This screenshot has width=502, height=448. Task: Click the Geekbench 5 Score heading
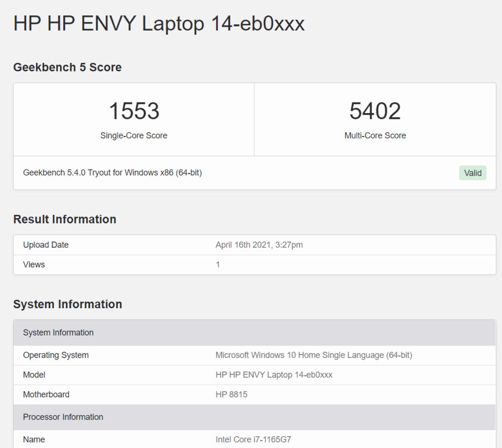point(67,67)
